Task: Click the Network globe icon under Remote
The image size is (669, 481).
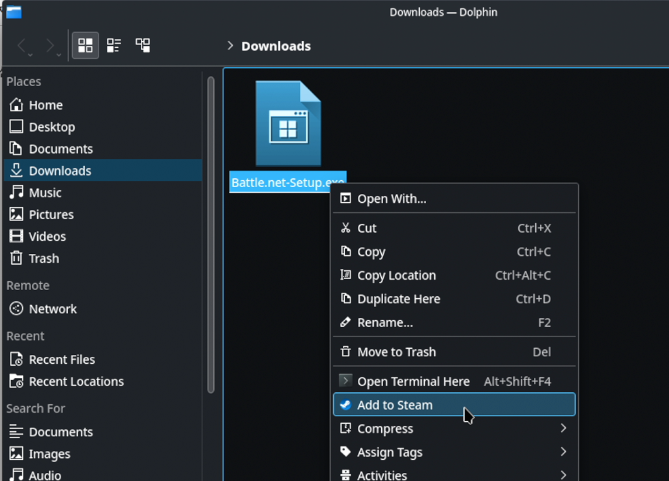Action: point(16,309)
